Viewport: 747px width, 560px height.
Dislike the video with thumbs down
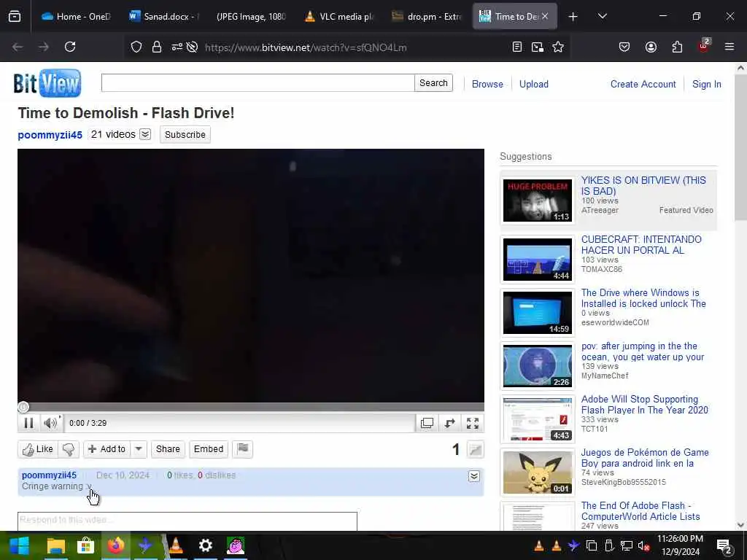coord(69,449)
